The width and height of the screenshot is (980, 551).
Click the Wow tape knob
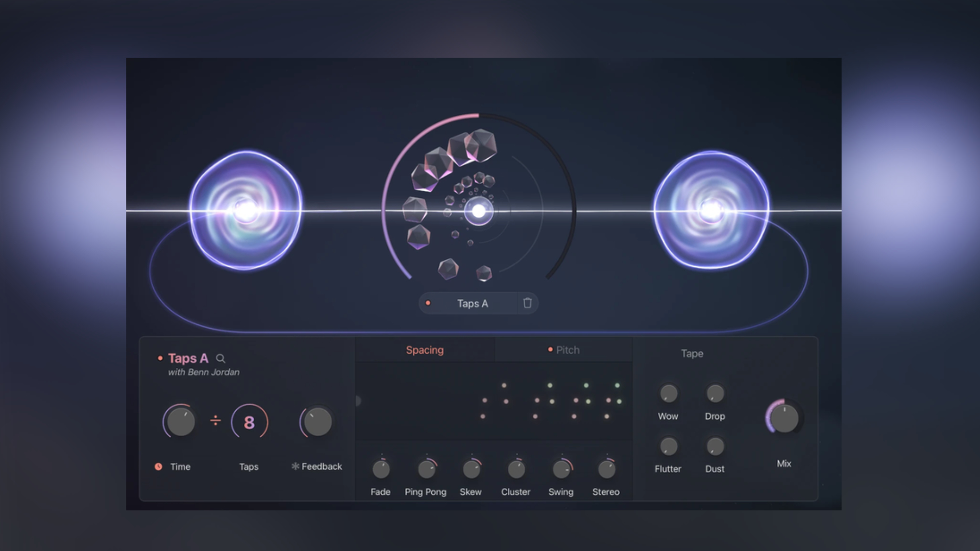[x=668, y=393]
